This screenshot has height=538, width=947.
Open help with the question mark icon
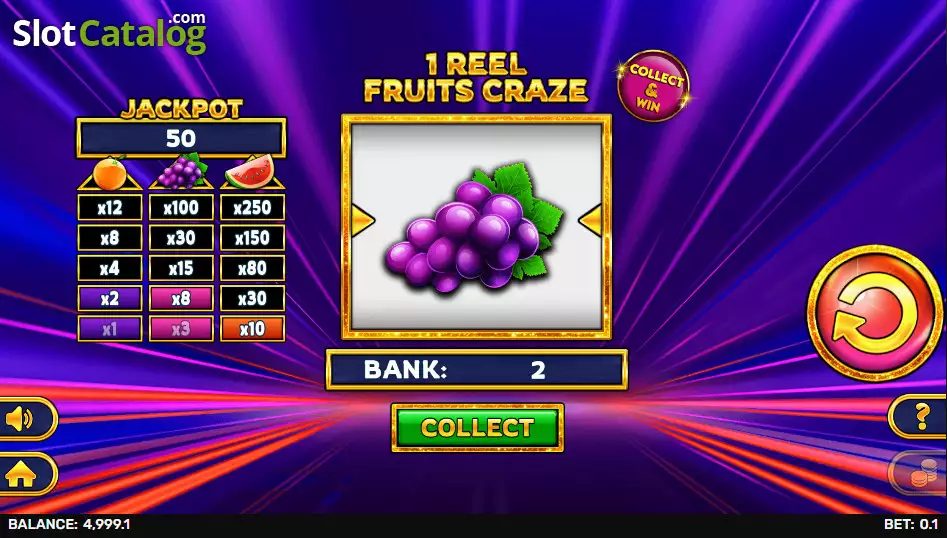pos(920,416)
